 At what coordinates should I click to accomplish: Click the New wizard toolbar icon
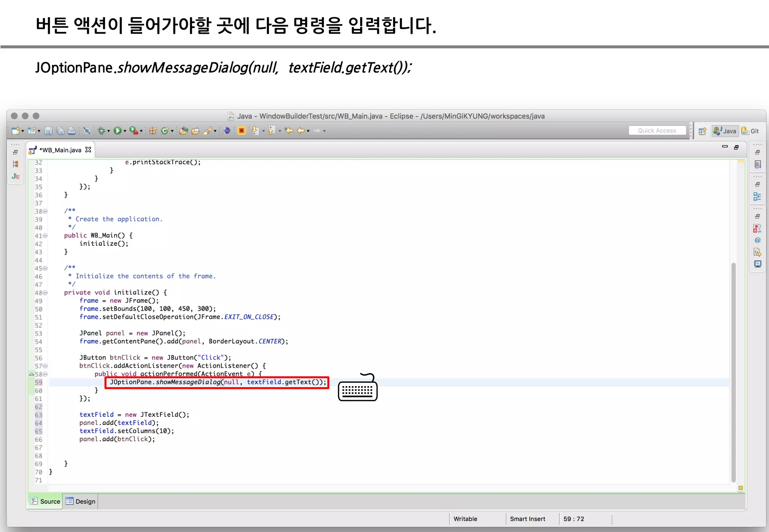(15, 131)
